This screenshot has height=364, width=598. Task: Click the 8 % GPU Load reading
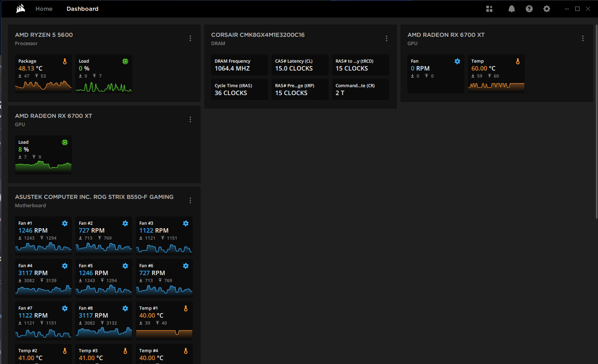point(24,150)
